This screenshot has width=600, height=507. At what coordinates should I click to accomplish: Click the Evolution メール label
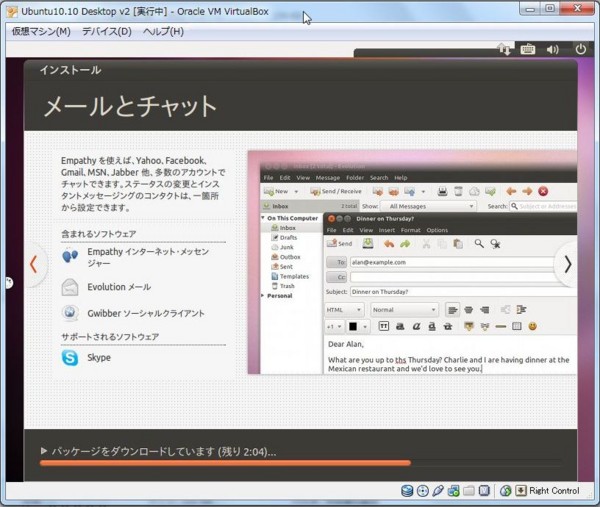coord(119,287)
